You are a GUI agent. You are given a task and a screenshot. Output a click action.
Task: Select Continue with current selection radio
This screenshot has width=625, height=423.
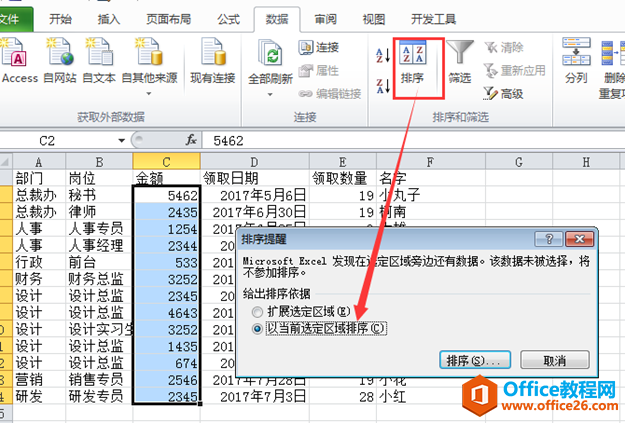point(258,328)
